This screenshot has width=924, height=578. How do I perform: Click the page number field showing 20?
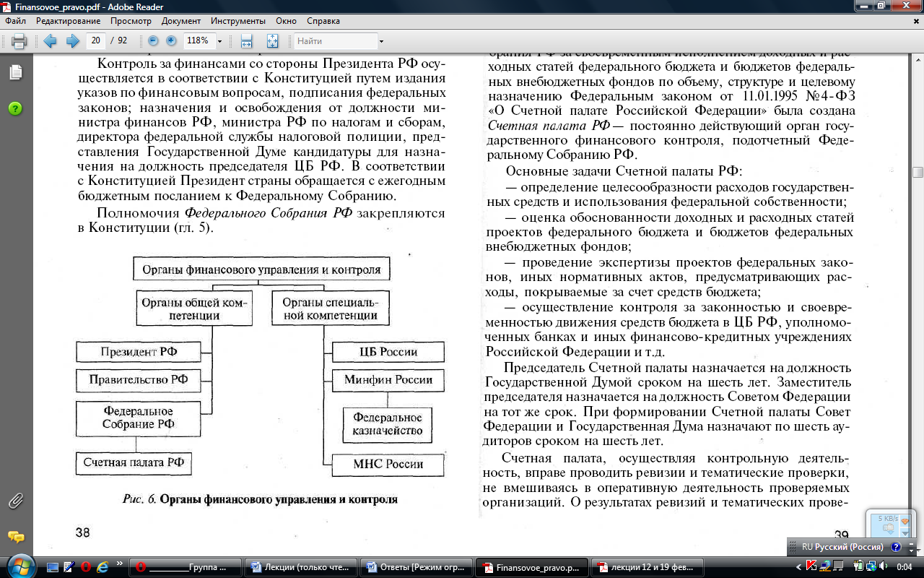(95, 41)
